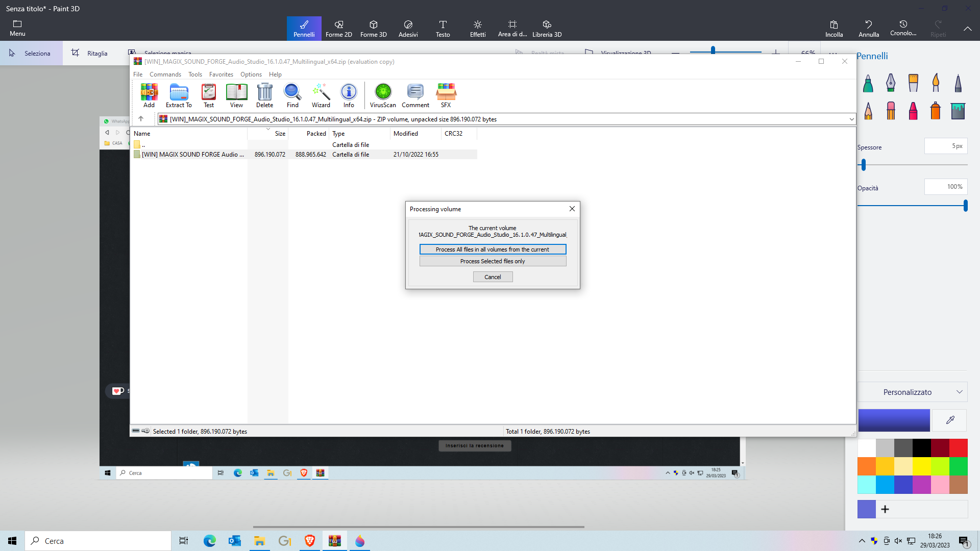Collapse the Paint 3D ribbon chevron
This screenshot has width=980, height=551.
point(967,29)
